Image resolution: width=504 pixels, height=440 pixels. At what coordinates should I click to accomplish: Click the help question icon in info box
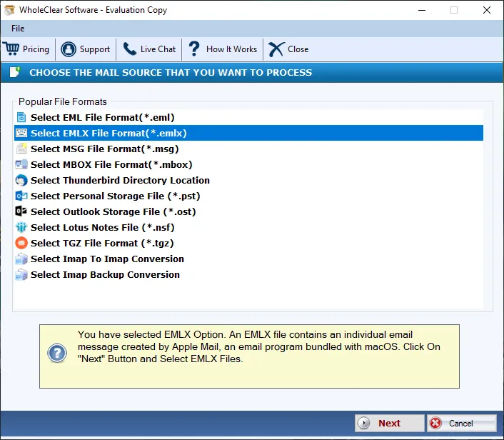point(57,353)
